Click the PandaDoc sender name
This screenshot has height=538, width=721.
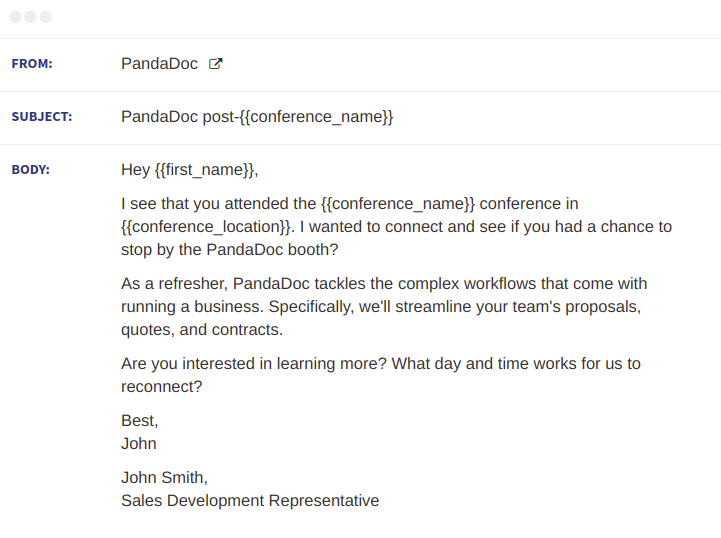pyautogui.click(x=159, y=63)
